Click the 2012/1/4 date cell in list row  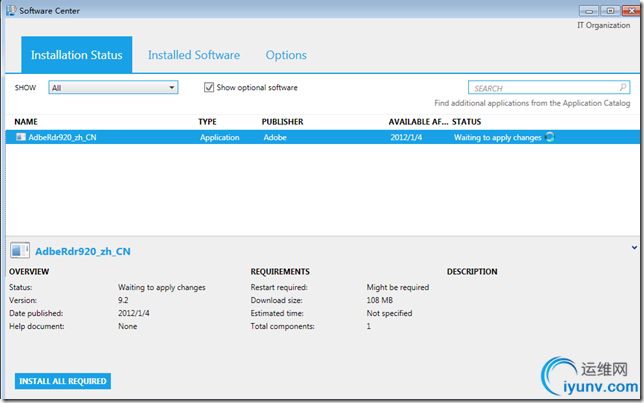[406, 137]
